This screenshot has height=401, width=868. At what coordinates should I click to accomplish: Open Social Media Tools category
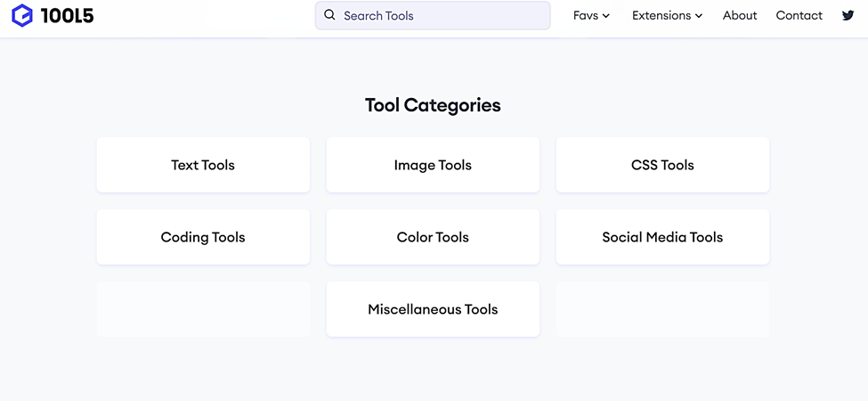point(662,237)
